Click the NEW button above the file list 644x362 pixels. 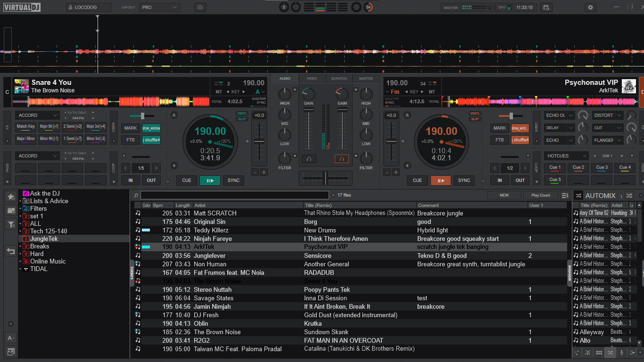(x=504, y=195)
